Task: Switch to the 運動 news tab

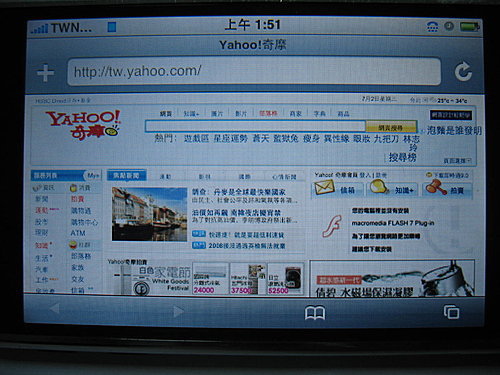Action: coord(165,177)
